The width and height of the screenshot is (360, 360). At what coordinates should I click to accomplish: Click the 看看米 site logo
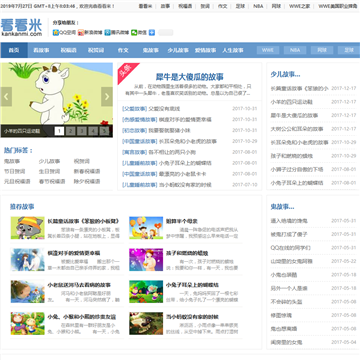22,27
